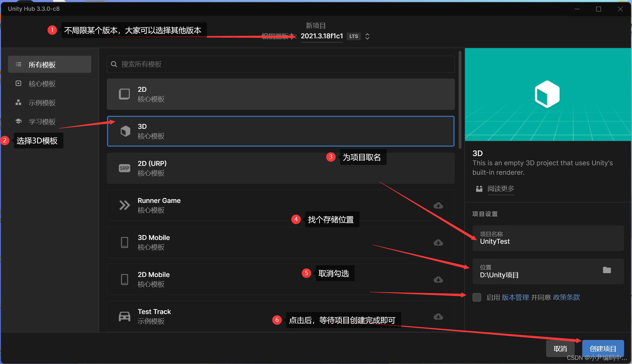Click the template list vertical scrollbar
Screen dimensions: 632x364
coord(460,100)
